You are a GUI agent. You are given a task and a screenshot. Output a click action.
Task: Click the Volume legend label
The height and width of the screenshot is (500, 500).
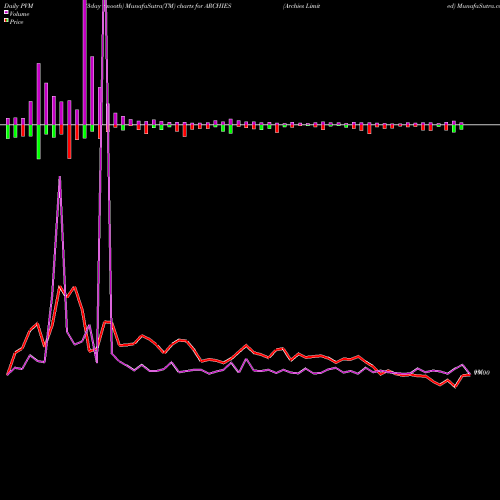click(19, 14)
